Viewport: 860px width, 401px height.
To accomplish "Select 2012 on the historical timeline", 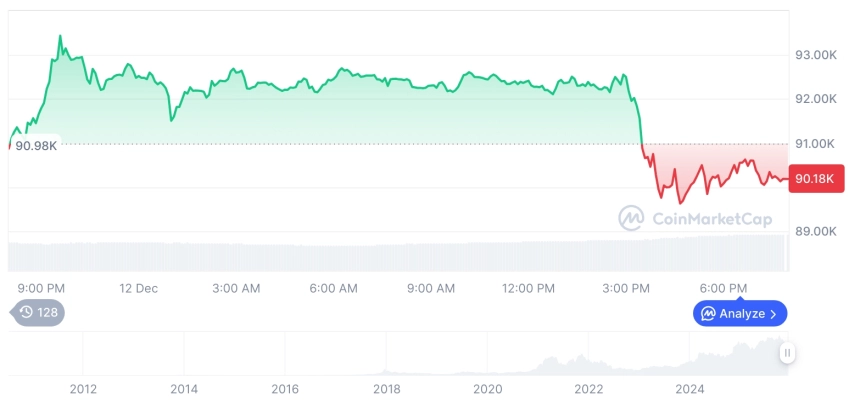I will [83, 389].
